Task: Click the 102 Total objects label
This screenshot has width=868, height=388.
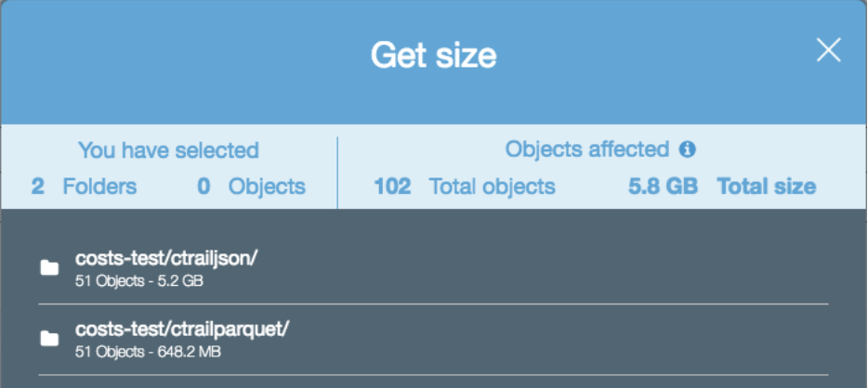Action: point(465,187)
